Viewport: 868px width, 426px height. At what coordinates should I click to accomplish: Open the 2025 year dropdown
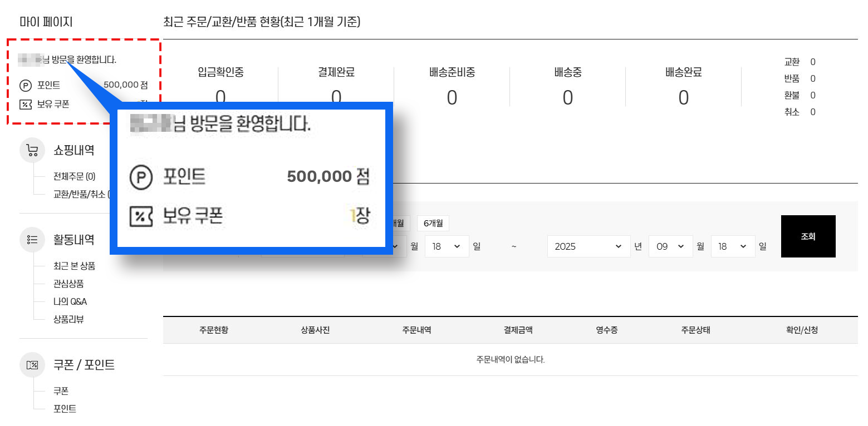[x=589, y=246]
